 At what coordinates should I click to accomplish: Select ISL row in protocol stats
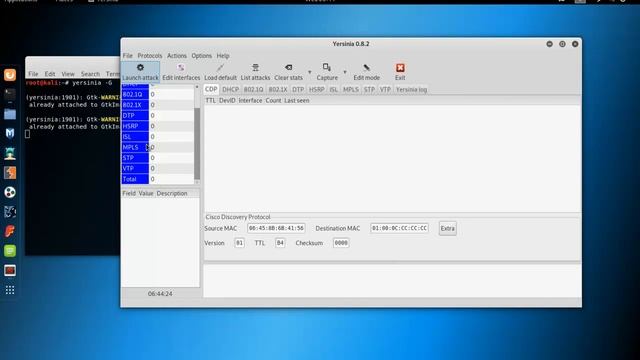pyautogui.click(x=158, y=137)
